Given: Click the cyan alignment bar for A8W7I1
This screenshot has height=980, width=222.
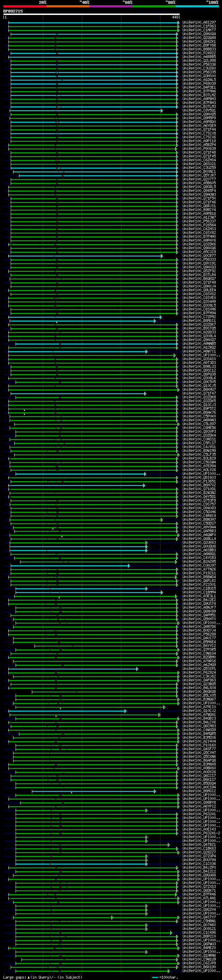Looking at the screenshot, I should point(78,351).
